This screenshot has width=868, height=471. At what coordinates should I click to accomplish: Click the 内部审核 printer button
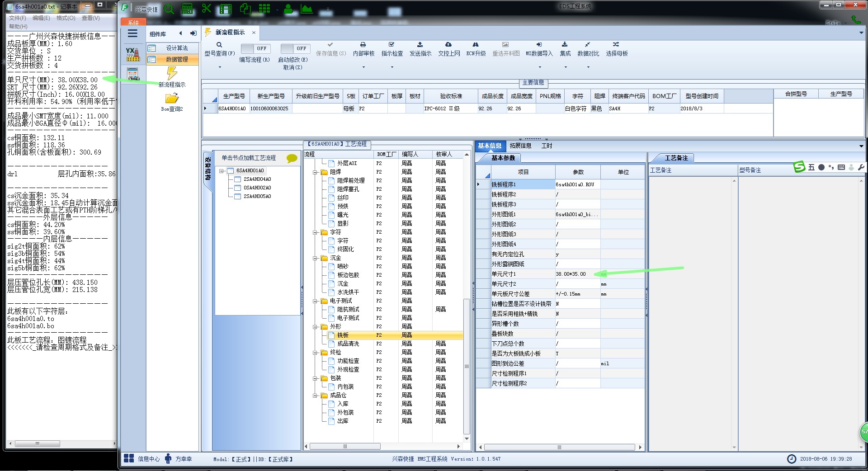coord(363,49)
